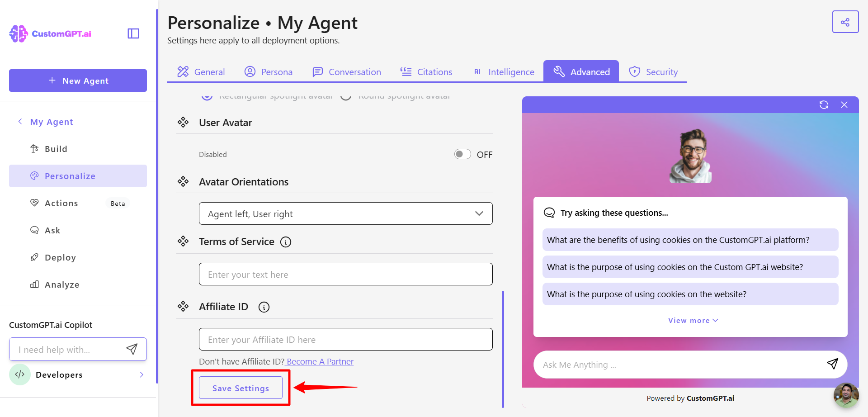Click the New Agent button

pos(78,81)
